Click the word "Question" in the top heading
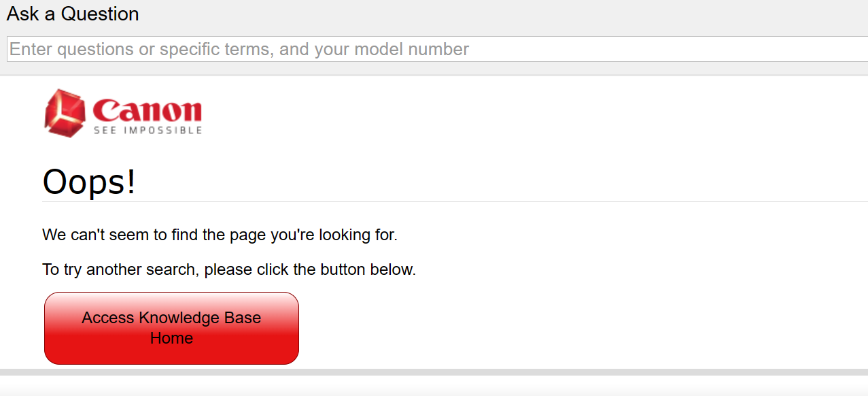The width and height of the screenshot is (868, 396). (99, 14)
